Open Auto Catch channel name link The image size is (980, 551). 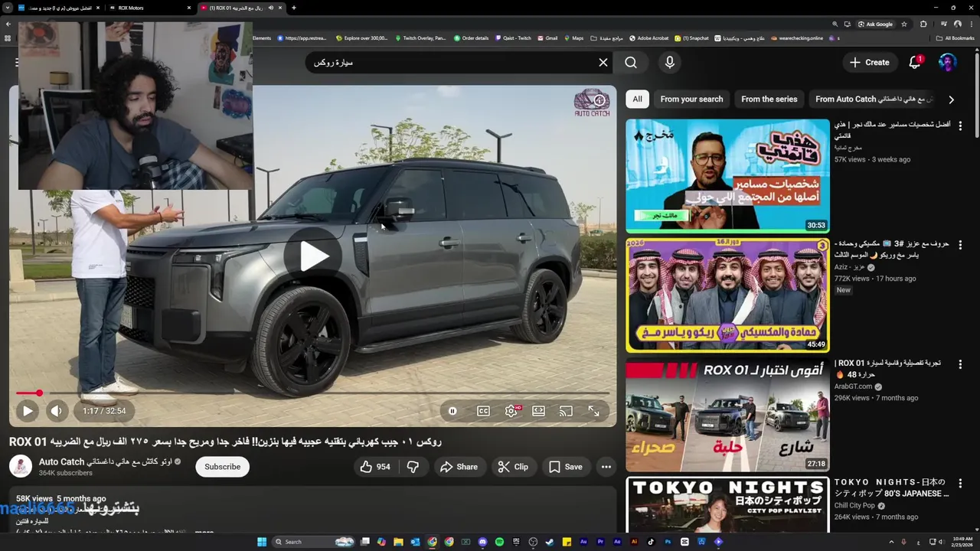[105, 461]
